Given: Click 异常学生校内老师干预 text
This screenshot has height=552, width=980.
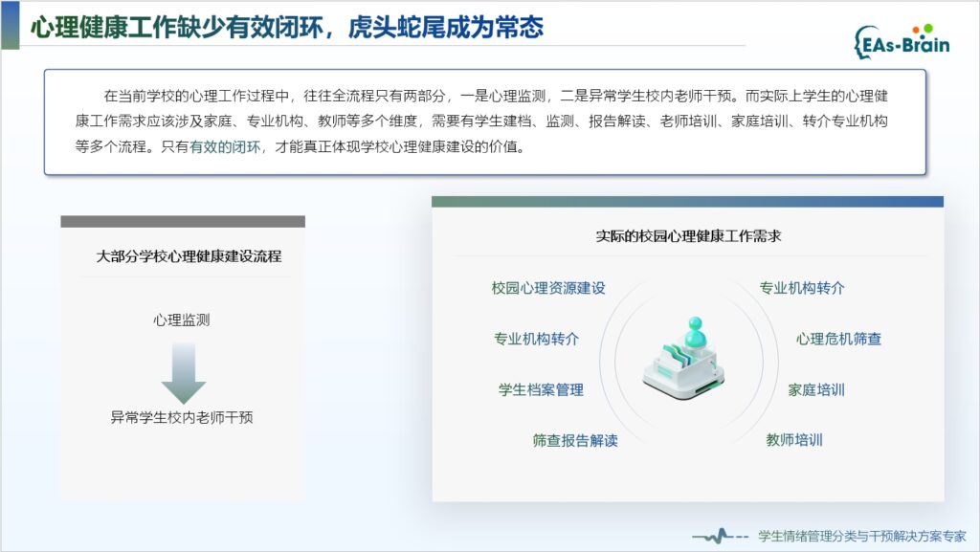Looking at the screenshot, I should (x=182, y=417).
